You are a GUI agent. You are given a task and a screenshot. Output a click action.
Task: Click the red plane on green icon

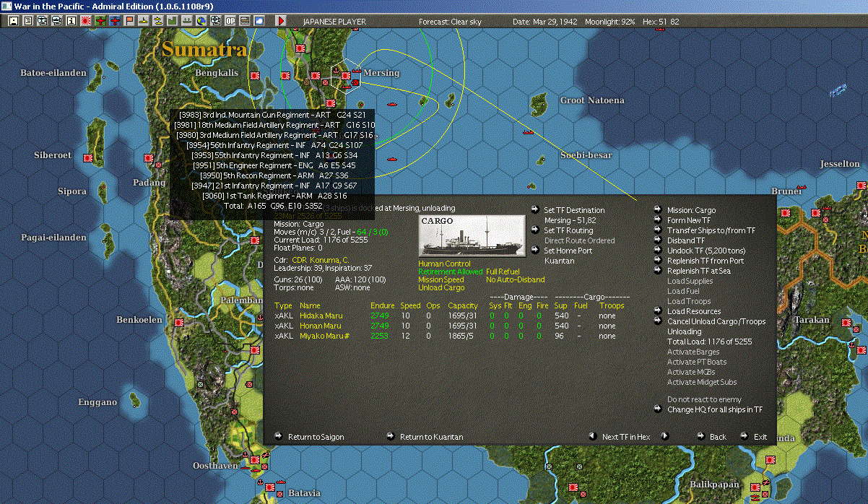point(100,21)
